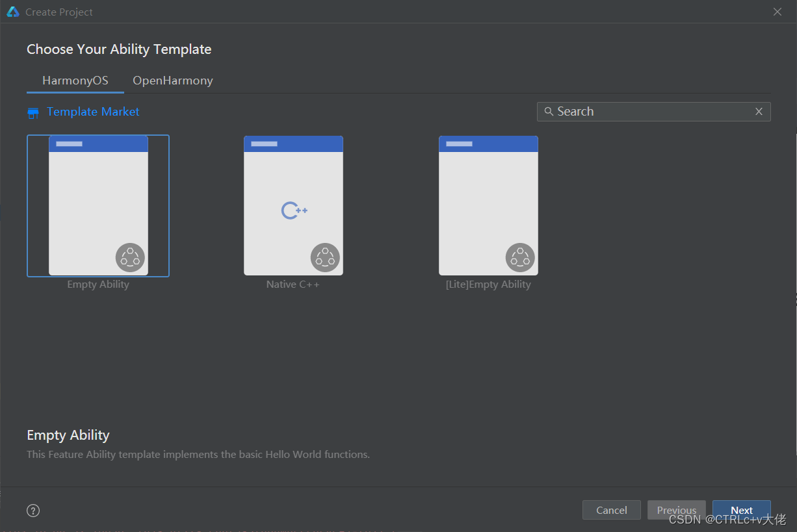Click the Feature Ability template description text

pos(198,455)
